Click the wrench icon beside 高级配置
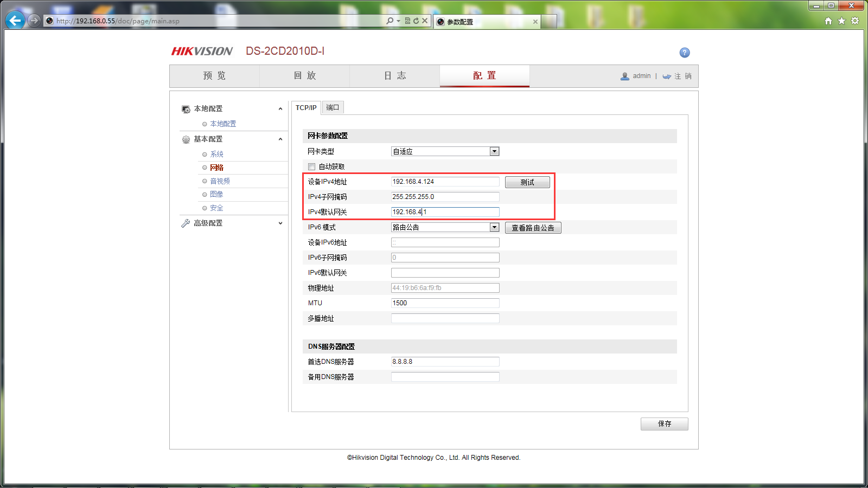Screen dimensions: 868x488 pos(185,223)
